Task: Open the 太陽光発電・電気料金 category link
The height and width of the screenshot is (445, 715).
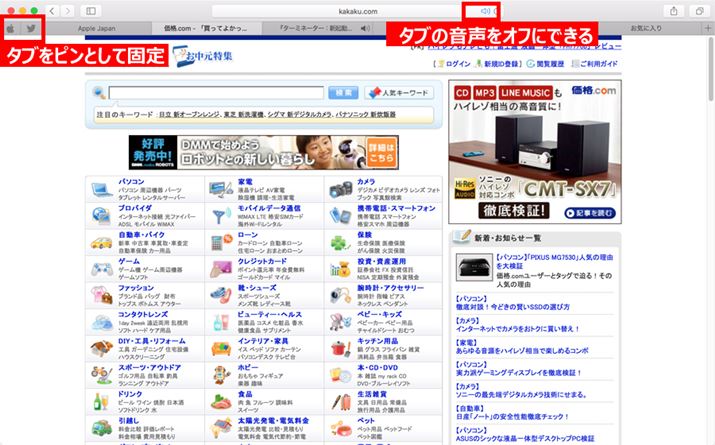Action: click(273, 420)
